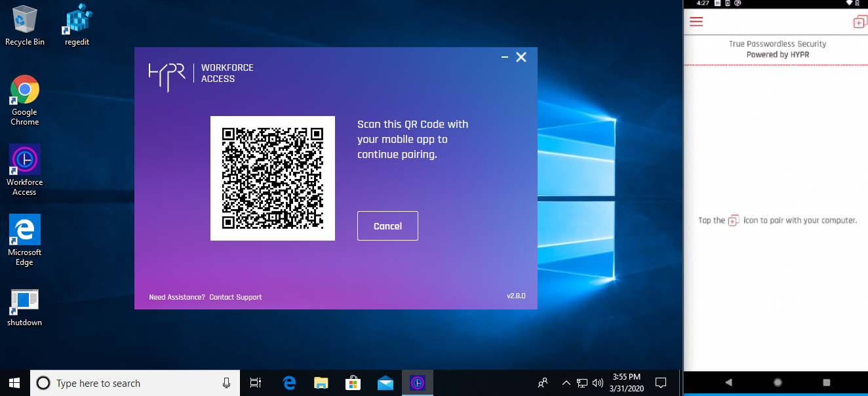Screen dimensions: 868x396
Task: Click the volume speaker icon in tray
Action: click(597, 383)
